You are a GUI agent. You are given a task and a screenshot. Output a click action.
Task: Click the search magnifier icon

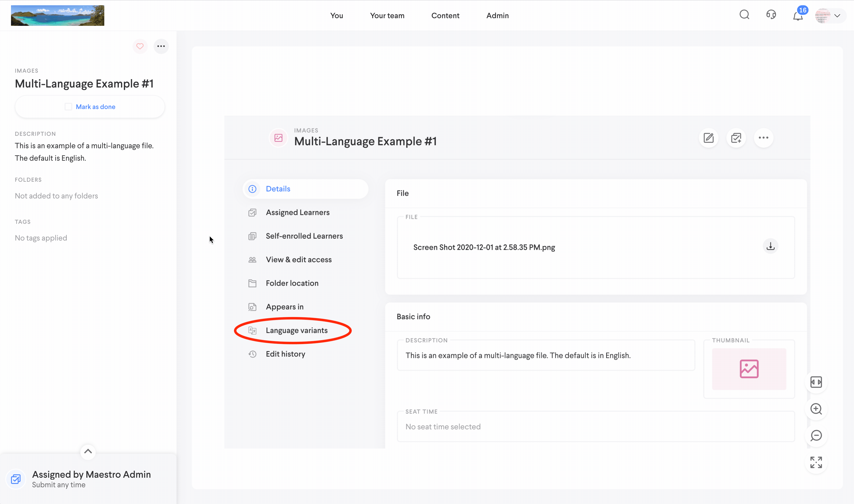pos(744,15)
